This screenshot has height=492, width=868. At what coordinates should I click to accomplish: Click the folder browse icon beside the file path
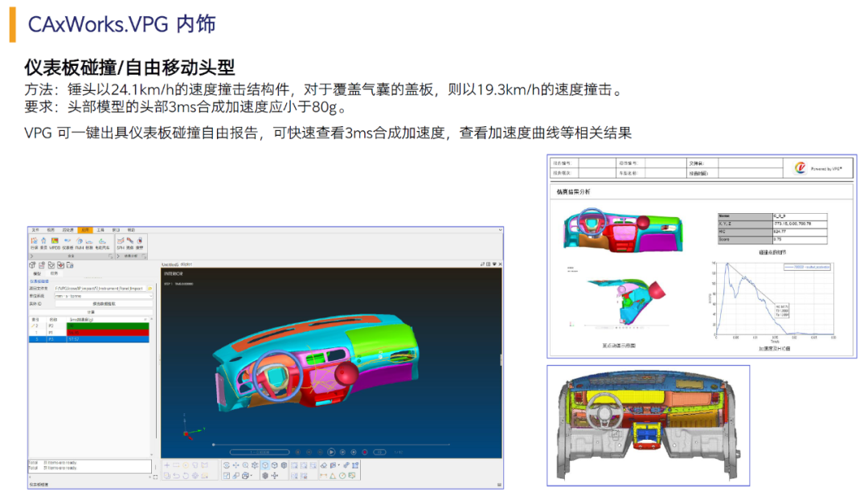(150, 289)
